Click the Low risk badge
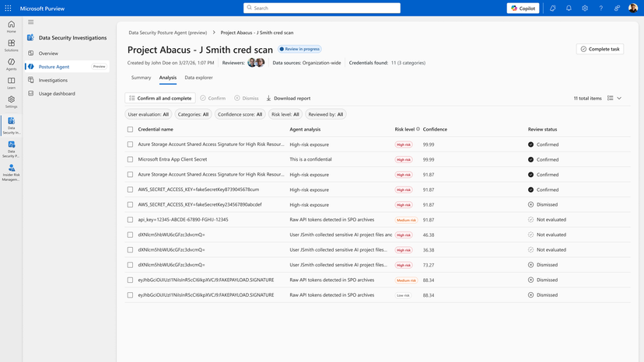644x362 pixels. click(x=404, y=295)
